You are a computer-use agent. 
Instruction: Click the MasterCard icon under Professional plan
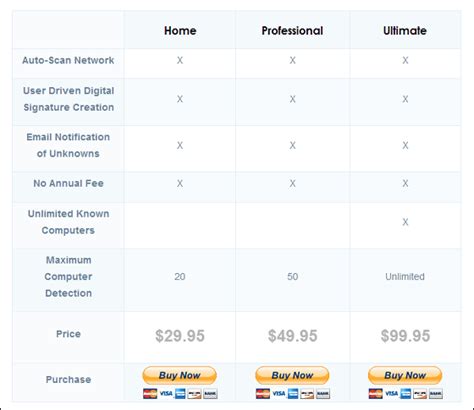(263, 394)
